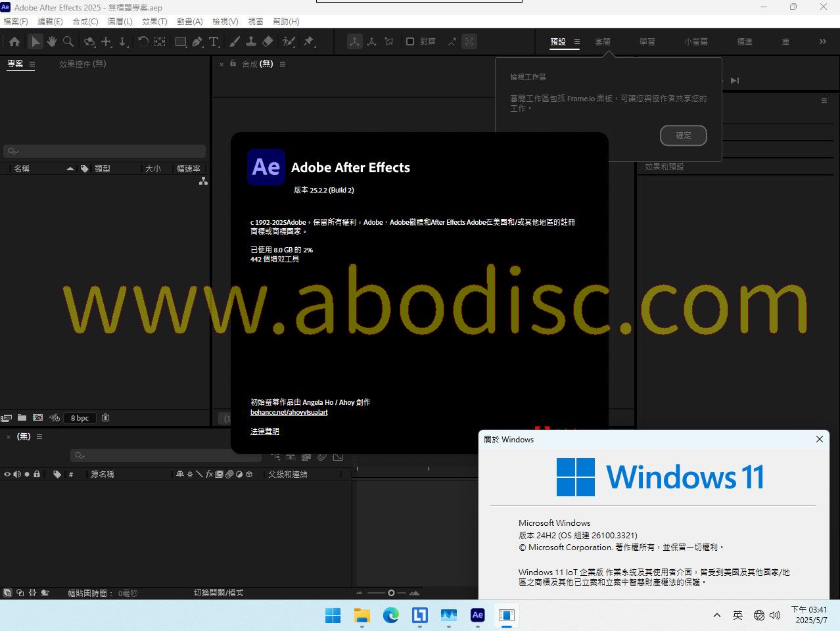Toggle Transfer Controls pane in timeline footer
Viewport: 840px width, 631px height.
(x=20, y=592)
